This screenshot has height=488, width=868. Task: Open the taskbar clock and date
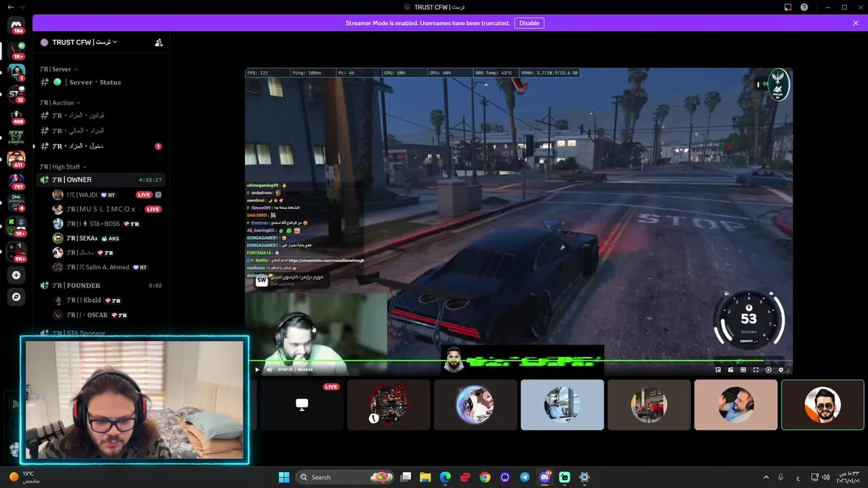click(x=849, y=477)
